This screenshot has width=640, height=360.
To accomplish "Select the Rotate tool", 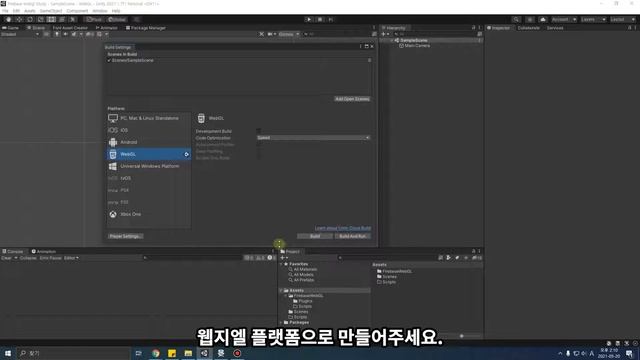I will click(x=30, y=20).
